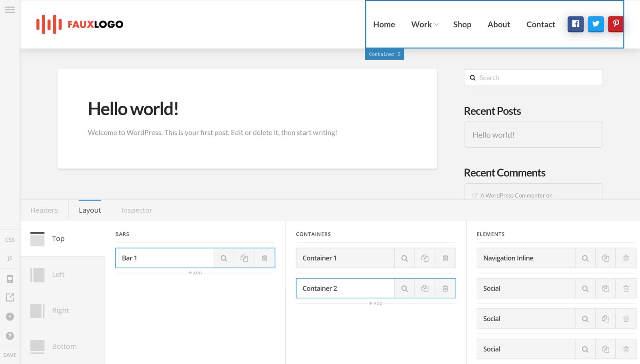Open the CSS editor in sidebar
This screenshot has height=364, width=640.
(x=10, y=240)
